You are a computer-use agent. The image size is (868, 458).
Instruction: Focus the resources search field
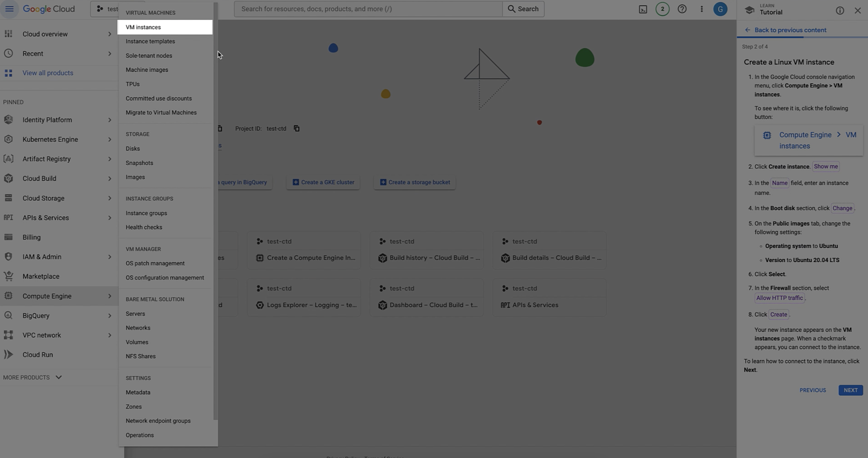click(x=368, y=9)
